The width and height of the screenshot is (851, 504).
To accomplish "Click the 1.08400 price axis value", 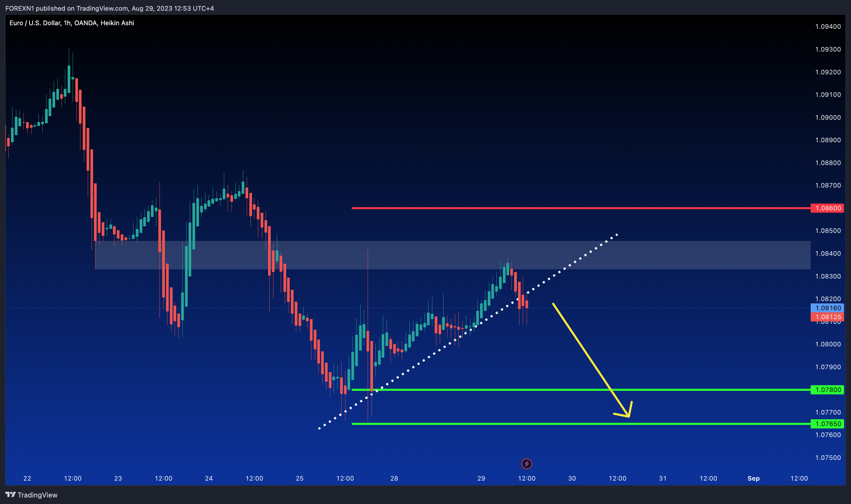I will pos(828,253).
